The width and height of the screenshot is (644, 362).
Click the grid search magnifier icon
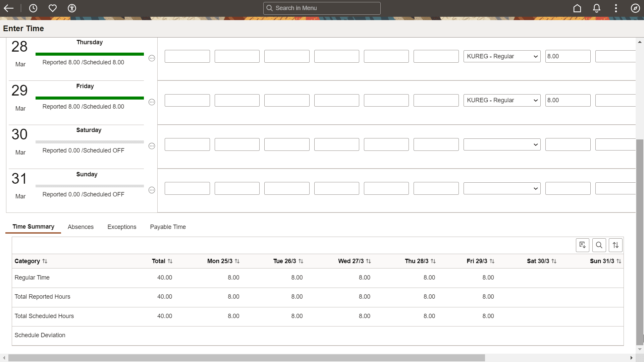point(599,245)
